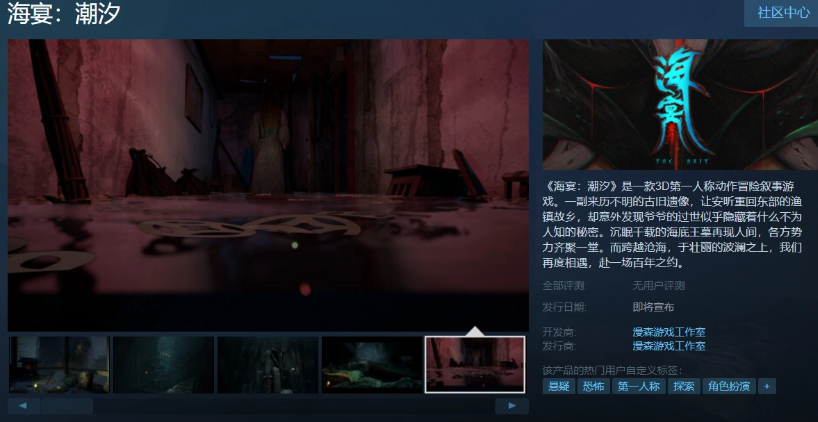Click the 该产品的热门用户自定义标签 label
Viewport: 818px width, 422px height.
[x=612, y=371]
